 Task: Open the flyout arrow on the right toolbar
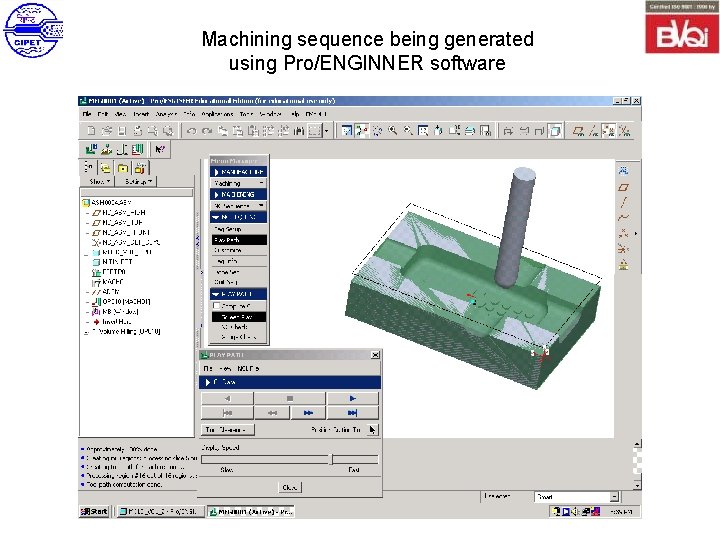636,233
